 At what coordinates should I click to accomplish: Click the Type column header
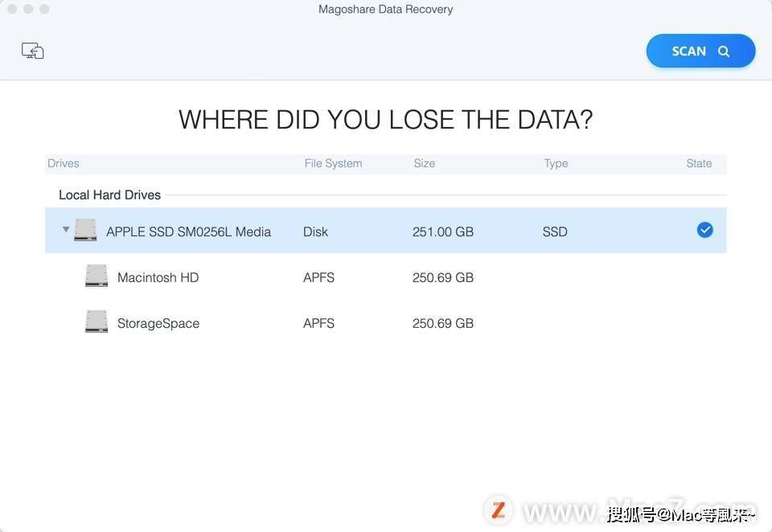556,163
